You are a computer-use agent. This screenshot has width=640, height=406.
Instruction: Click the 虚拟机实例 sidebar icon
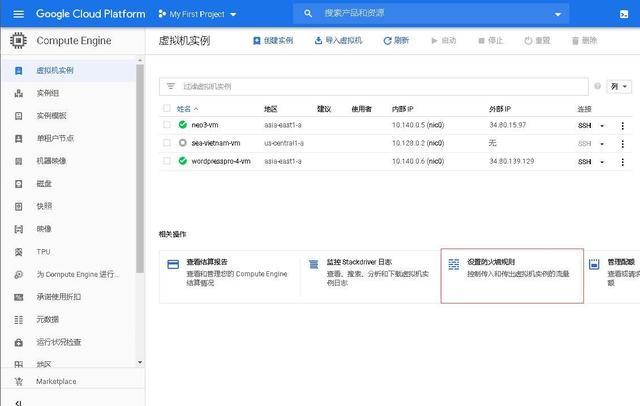[x=18, y=71]
